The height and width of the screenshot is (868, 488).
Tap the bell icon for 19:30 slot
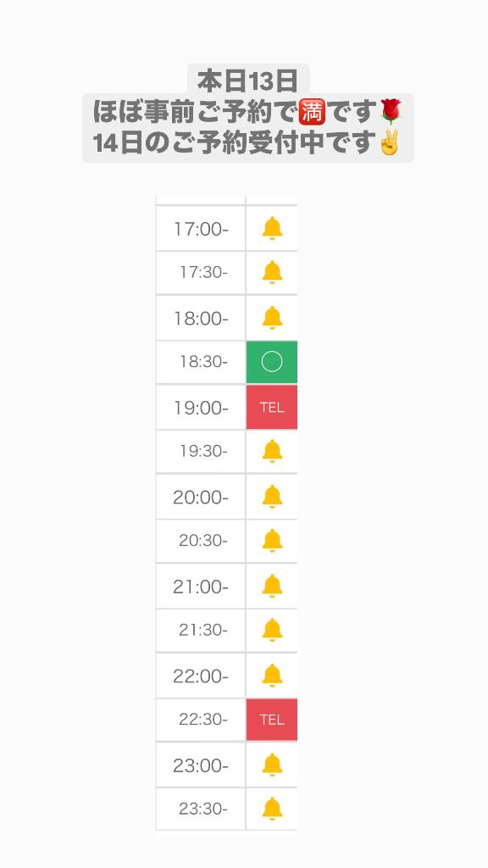click(x=272, y=451)
